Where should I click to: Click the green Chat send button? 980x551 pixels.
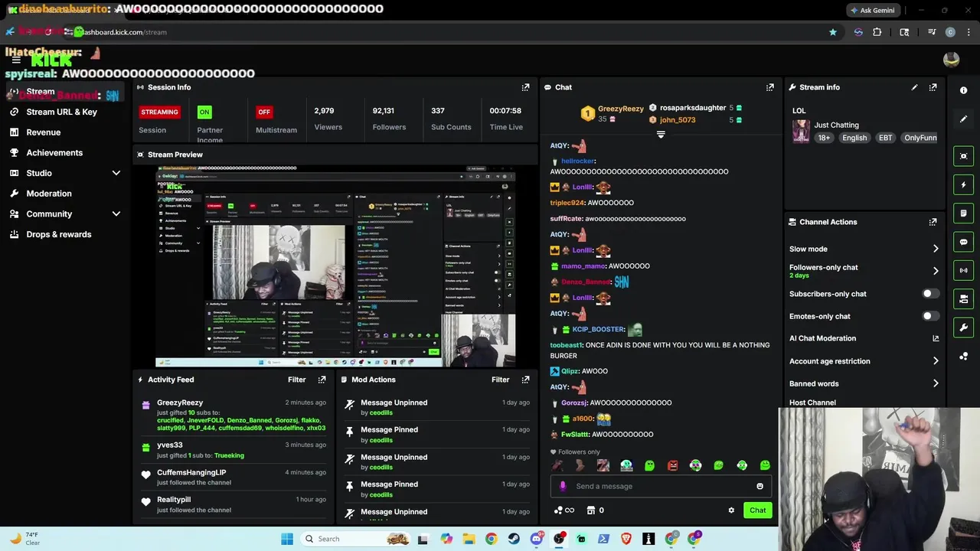[757, 510]
